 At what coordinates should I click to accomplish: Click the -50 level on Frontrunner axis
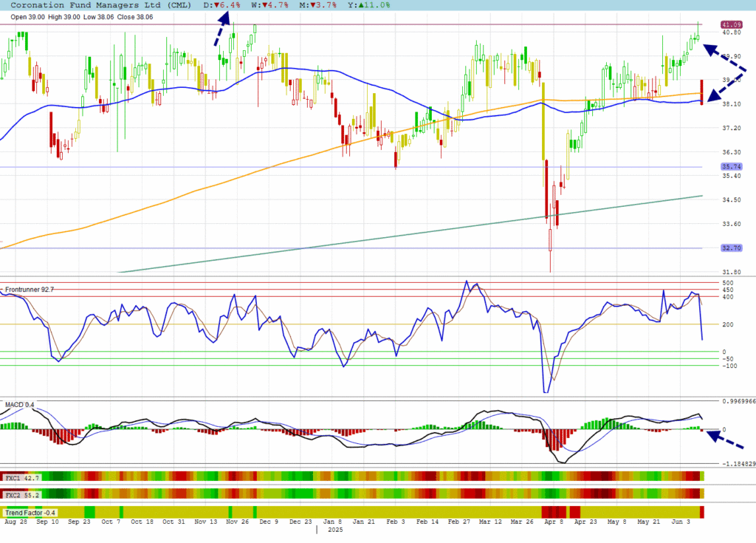[727, 359]
